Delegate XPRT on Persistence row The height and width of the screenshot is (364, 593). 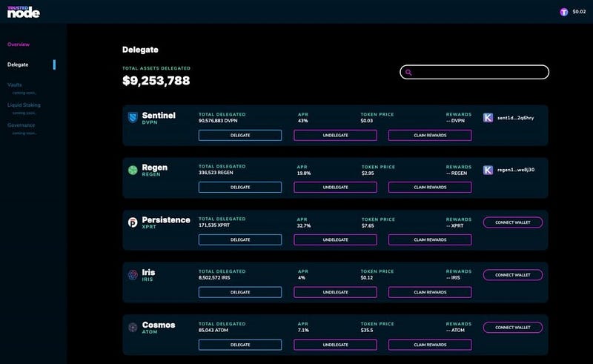(x=240, y=240)
